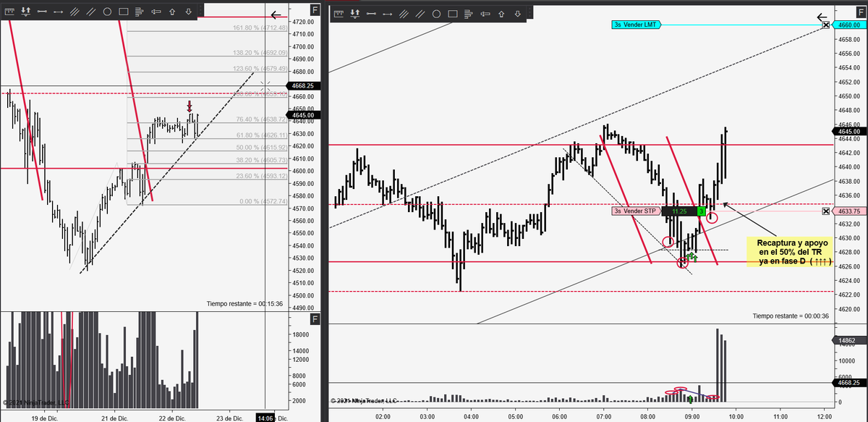Cancel the Vender LMT order with its X box

825,25
